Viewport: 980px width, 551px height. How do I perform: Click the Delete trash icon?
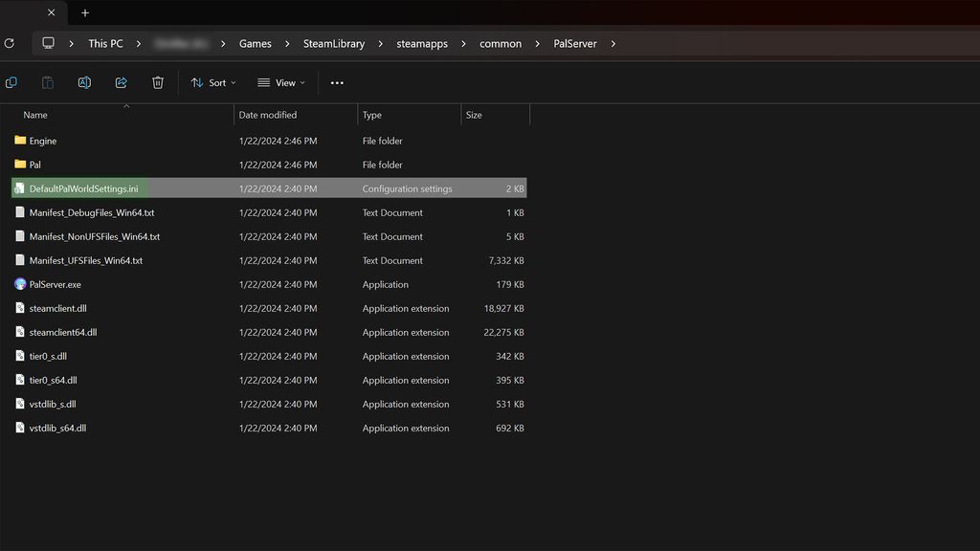tap(157, 82)
